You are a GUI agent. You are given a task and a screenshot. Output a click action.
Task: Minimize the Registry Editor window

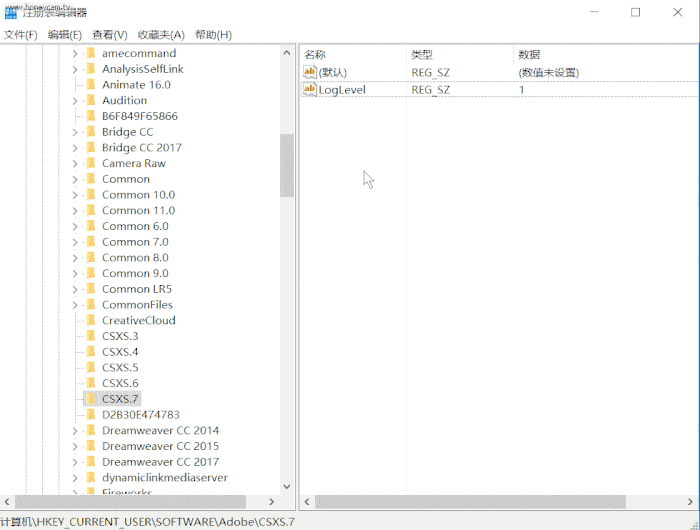point(594,13)
